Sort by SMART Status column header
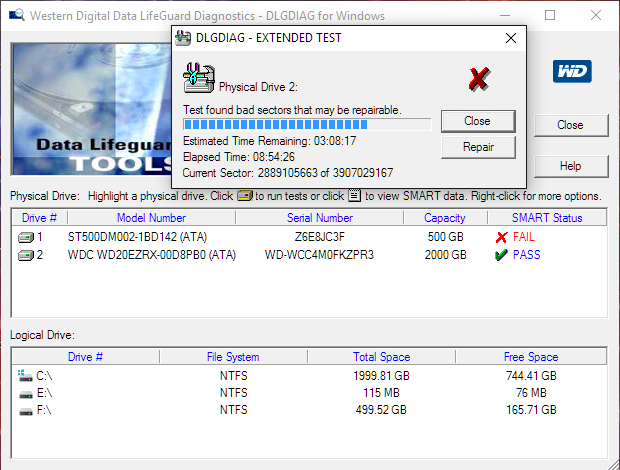Viewport: 620px width, 470px height. tap(547, 218)
